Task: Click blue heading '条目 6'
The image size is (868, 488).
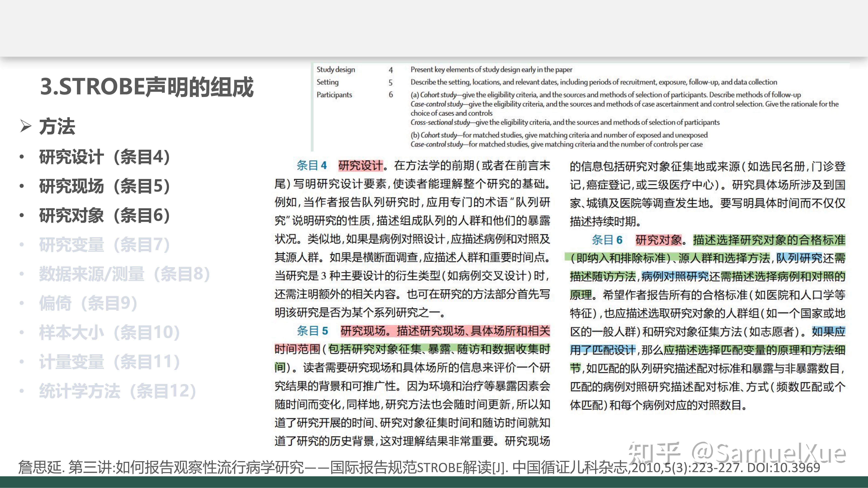Action: pos(607,240)
